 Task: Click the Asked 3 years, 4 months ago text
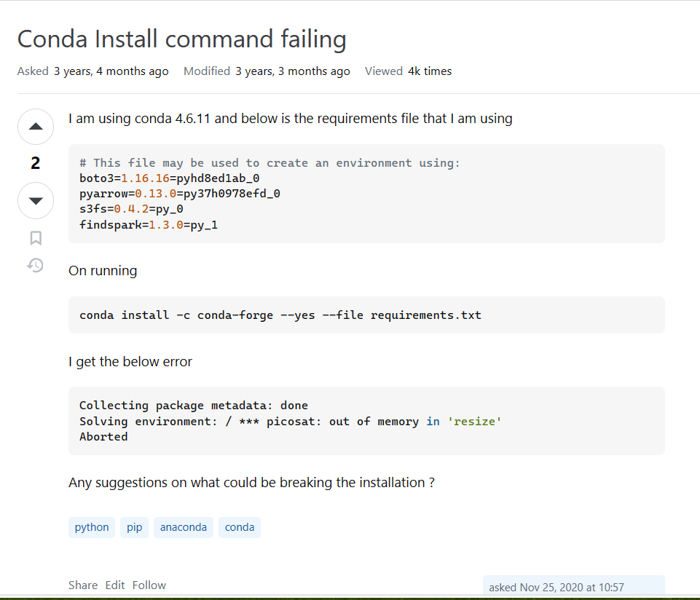click(x=93, y=71)
